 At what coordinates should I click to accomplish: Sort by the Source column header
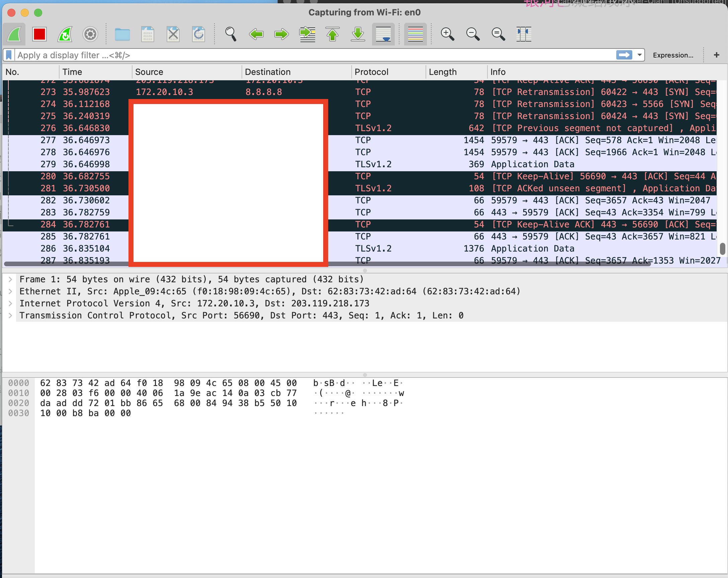tap(187, 72)
